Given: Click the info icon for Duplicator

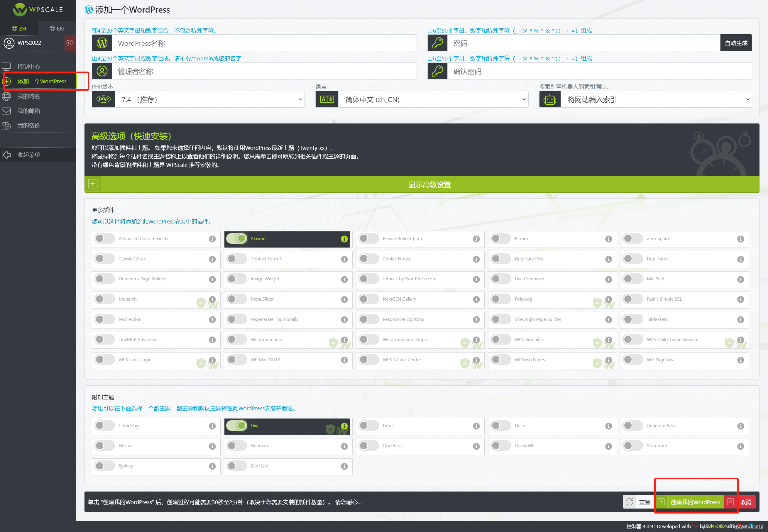Looking at the screenshot, I should (741, 259).
